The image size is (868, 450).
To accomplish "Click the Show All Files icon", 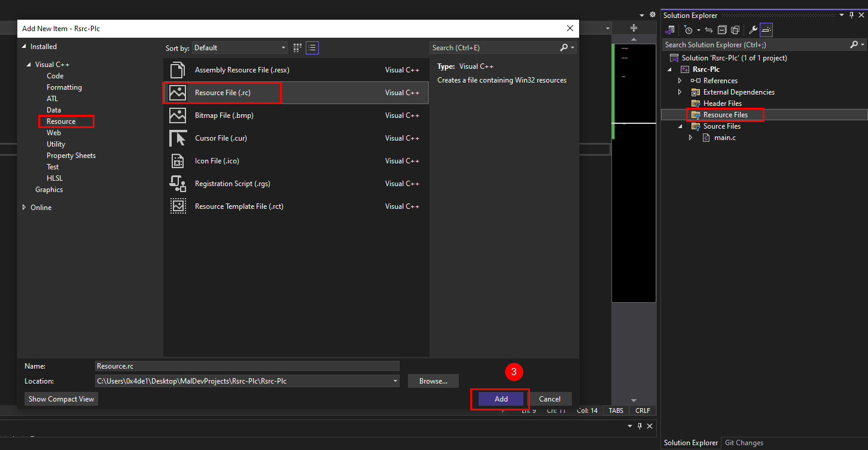I will click(735, 30).
